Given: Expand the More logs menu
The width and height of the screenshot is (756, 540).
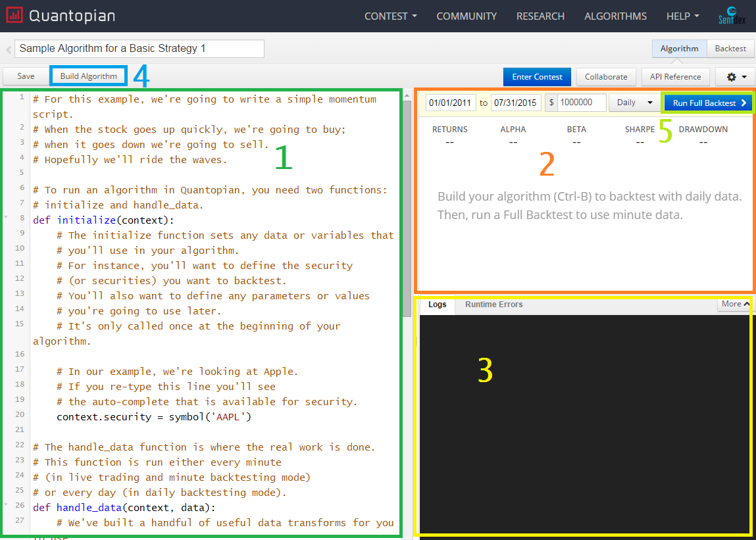Looking at the screenshot, I should (735, 304).
